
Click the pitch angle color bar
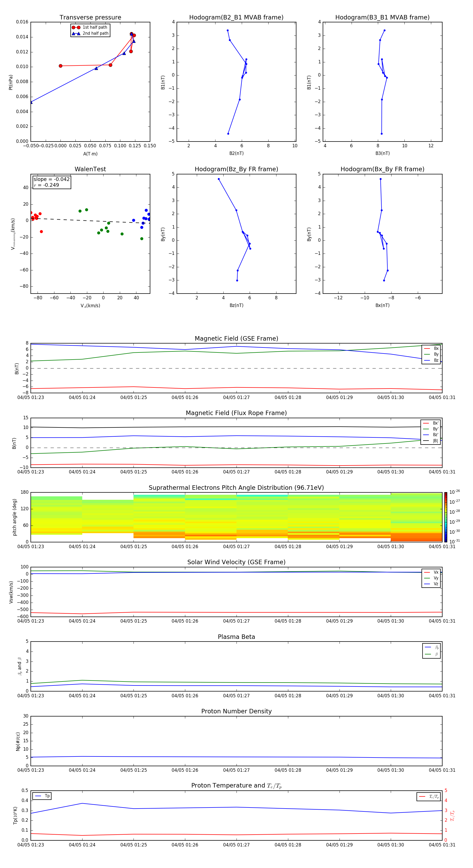point(445,517)
